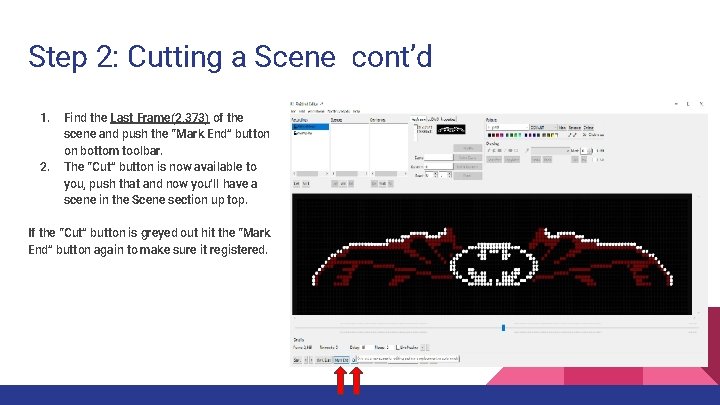Click the Rename palette button
The image size is (720, 405).
coord(574,128)
